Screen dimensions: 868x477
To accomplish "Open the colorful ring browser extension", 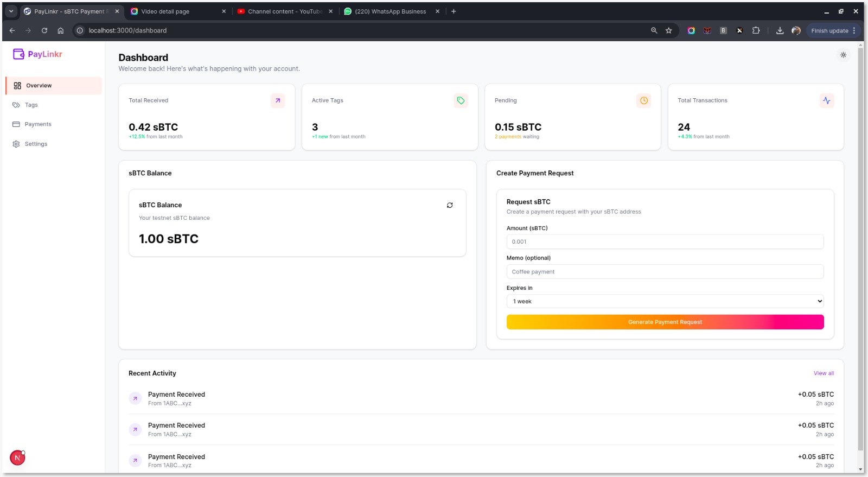I will 691,30.
